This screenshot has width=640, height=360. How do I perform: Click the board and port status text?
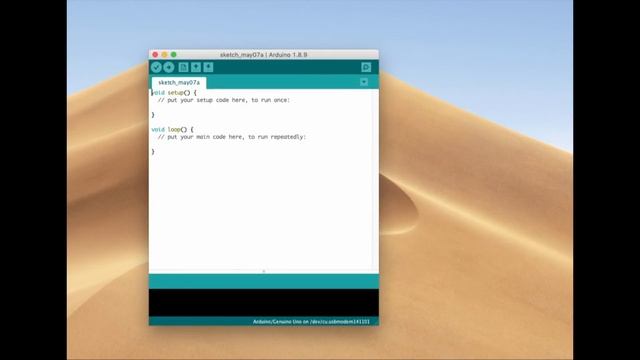(x=311, y=322)
